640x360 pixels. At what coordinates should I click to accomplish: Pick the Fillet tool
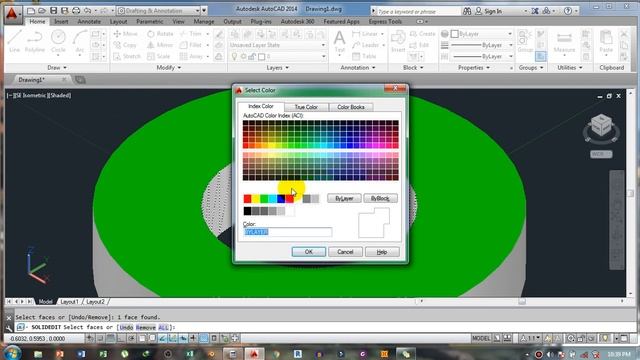pyautogui.click(x=191, y=45)
